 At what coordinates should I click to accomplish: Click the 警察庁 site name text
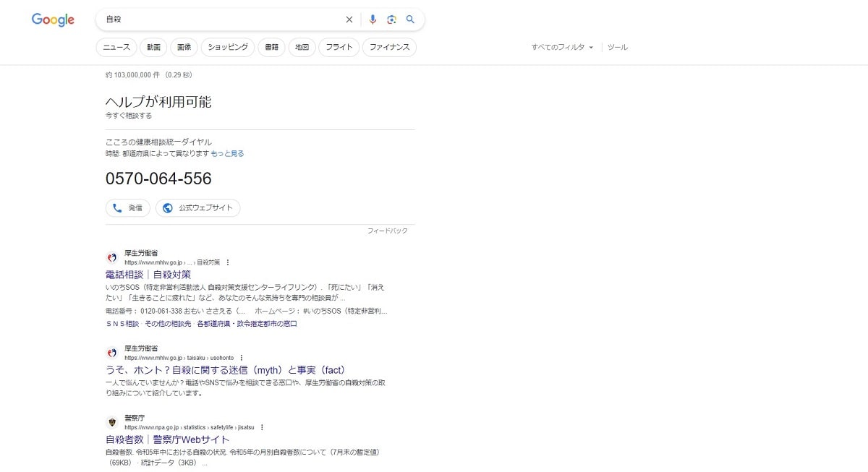coord(135,418)
